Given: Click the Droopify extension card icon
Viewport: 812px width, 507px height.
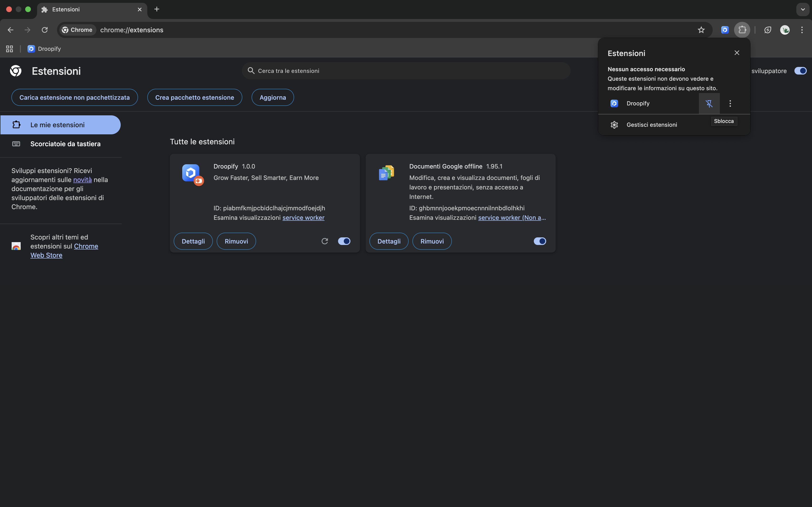Looking at the screenshot, I should click(x=192, y=174).
